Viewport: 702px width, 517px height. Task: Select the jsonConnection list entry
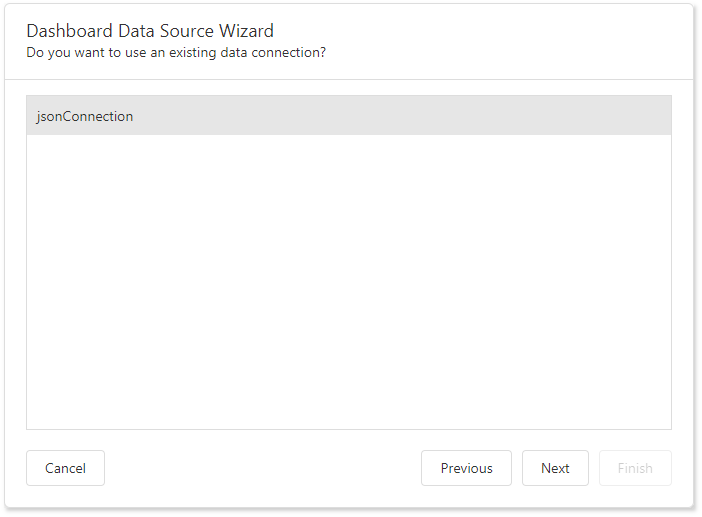pyautogui.click(x=85, y=116)
